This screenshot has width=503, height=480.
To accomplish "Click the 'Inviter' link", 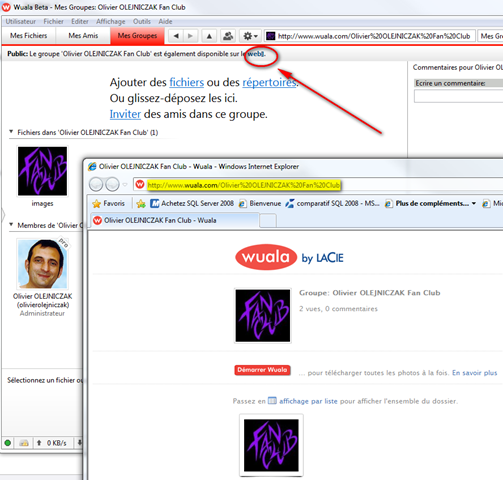I will click(125, 114).
